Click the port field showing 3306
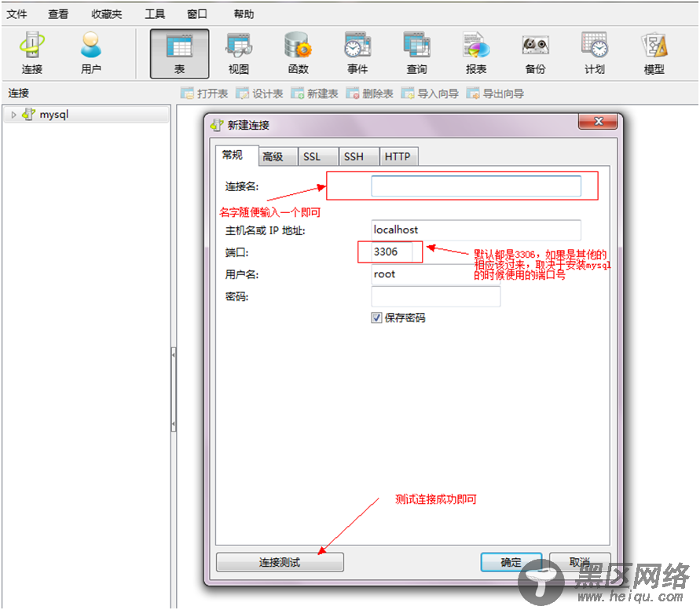Screen dimensions: 700x610 391,252
